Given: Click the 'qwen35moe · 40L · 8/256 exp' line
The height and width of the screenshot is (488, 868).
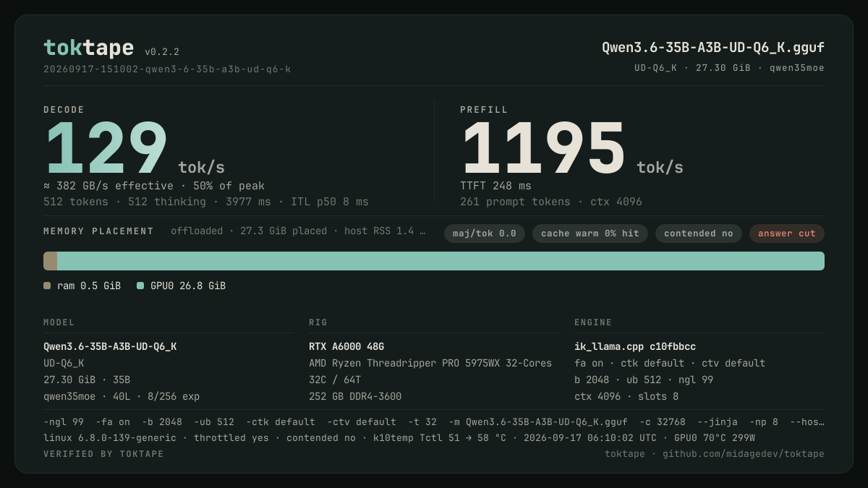Looking at the screenshot, I should [x=122, y=396].
